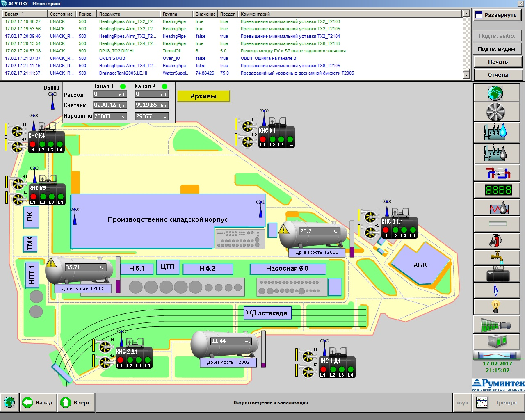Click the warning triangle on tank T2005
Screen dimensions: 525x420
[284, 229]
